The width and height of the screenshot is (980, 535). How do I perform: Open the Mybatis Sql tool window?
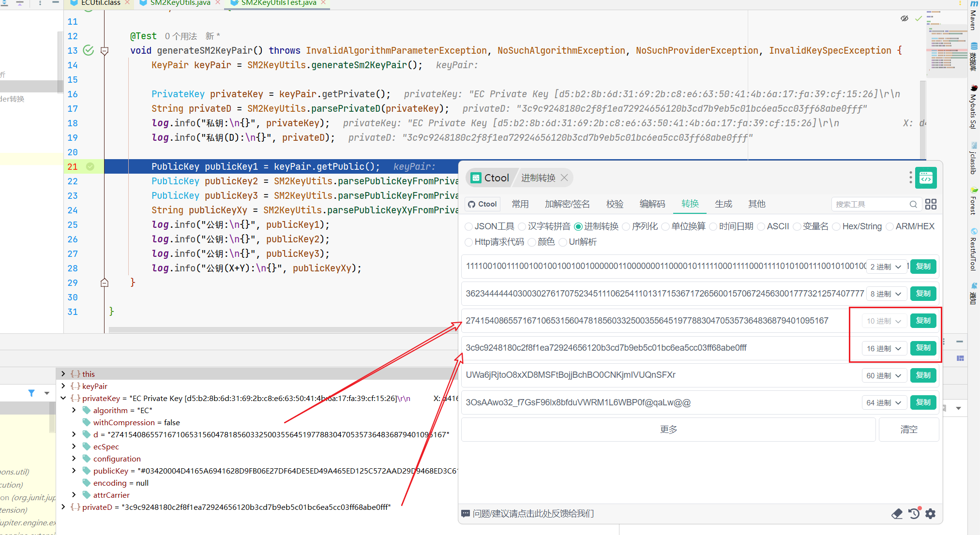coord(974,107)
